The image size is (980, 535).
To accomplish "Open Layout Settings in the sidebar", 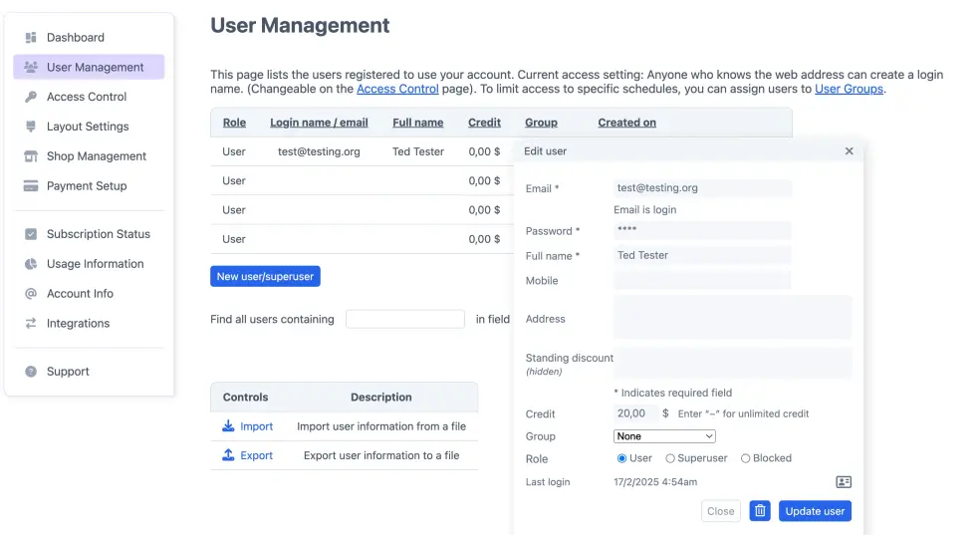I will click(x=88, y=127).
